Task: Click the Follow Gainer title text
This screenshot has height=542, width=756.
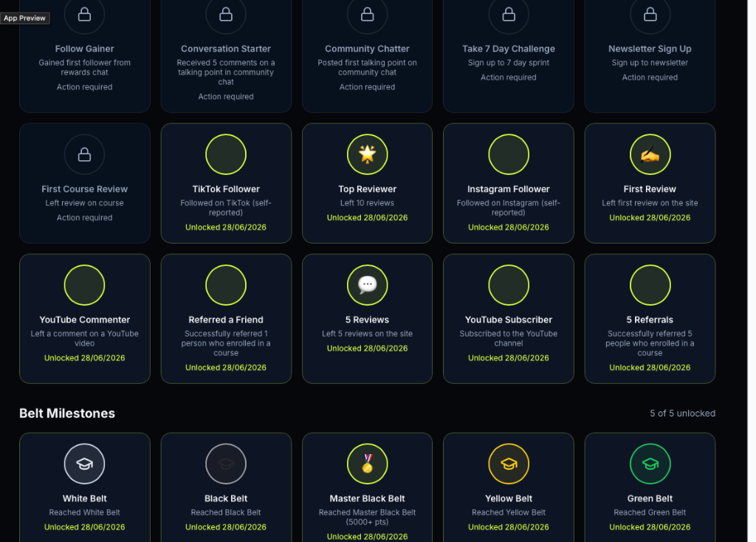Action: tap(84, 49)
